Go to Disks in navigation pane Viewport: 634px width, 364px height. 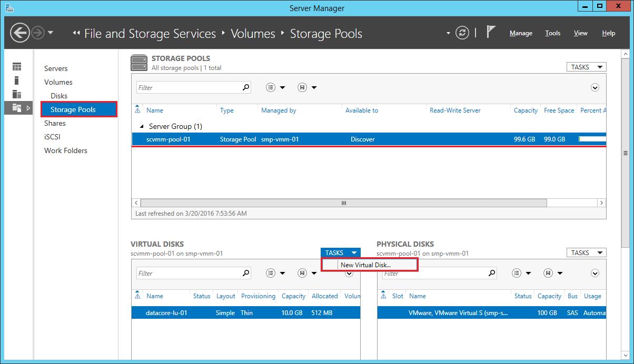[x=59, y=96]
